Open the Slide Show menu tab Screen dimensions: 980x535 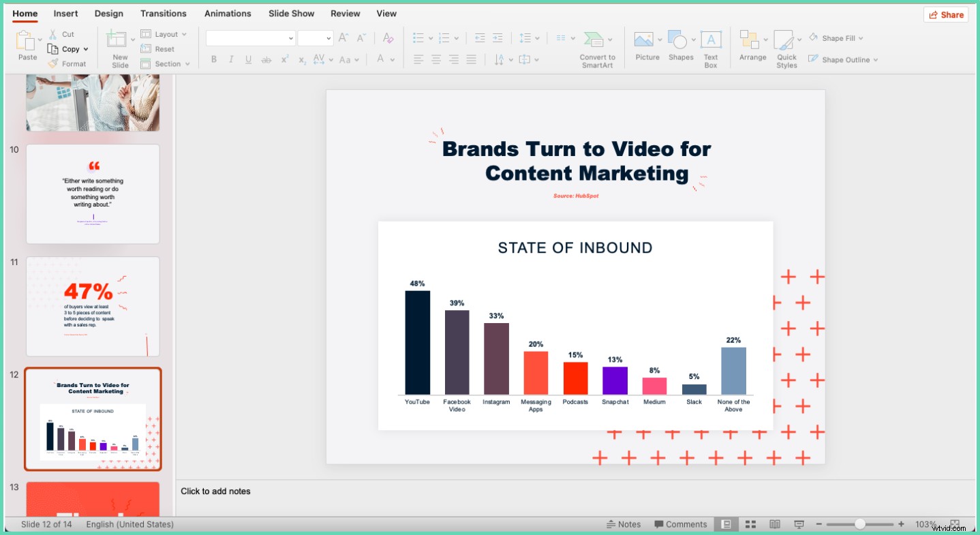291,13
